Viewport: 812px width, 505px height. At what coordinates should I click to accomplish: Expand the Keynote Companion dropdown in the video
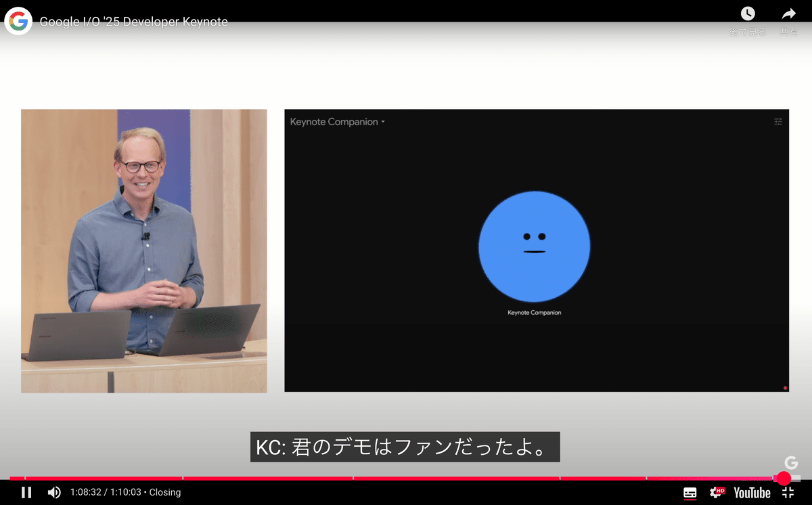[338, 122]
